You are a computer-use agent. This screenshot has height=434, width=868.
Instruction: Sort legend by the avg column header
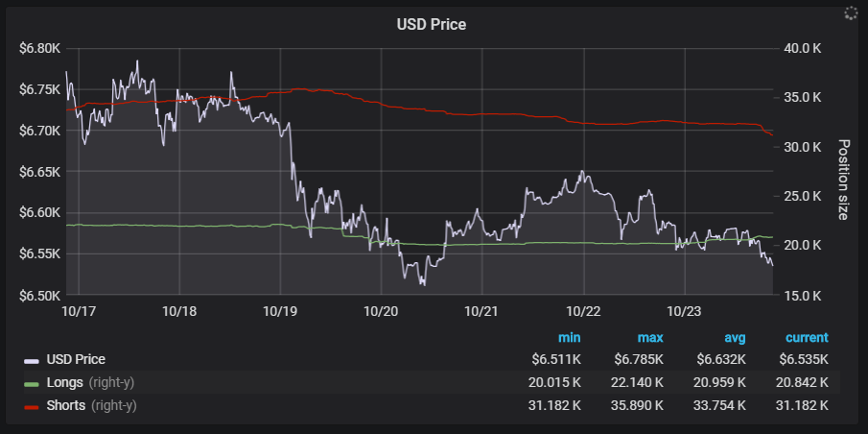pyautogui.click(x=735, y=338)
